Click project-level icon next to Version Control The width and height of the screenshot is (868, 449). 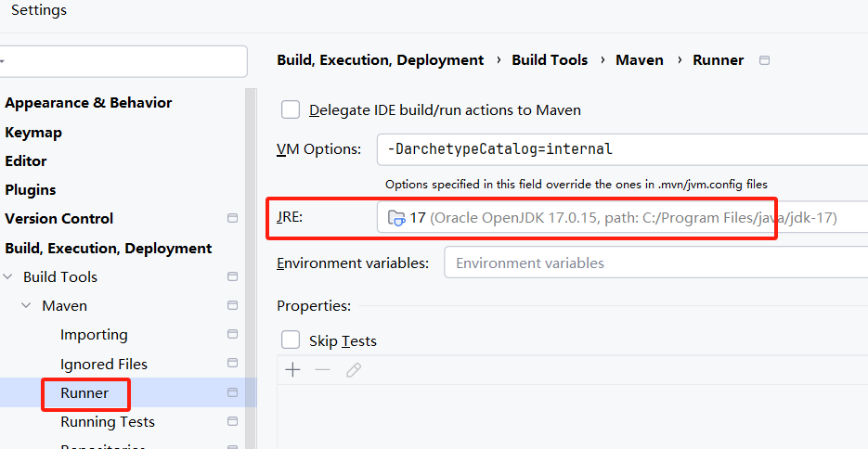pos(232,218)
